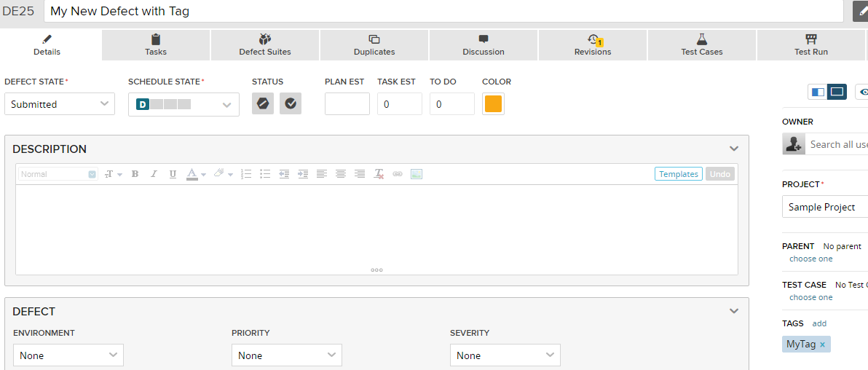Click the Plan Est input field
This screenshot has height=370, width=868.
[x=347, y=104]
